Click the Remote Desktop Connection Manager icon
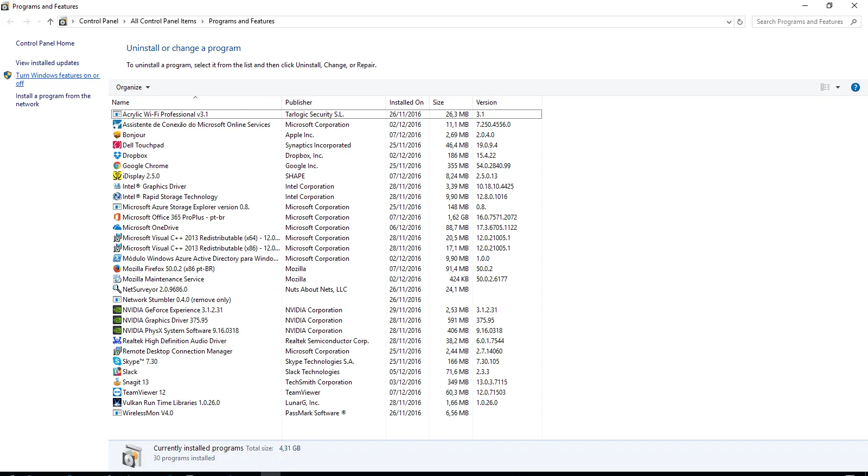The width and height of the screenshot is (868, 476). pyautogui.click(x=117, y=351)
